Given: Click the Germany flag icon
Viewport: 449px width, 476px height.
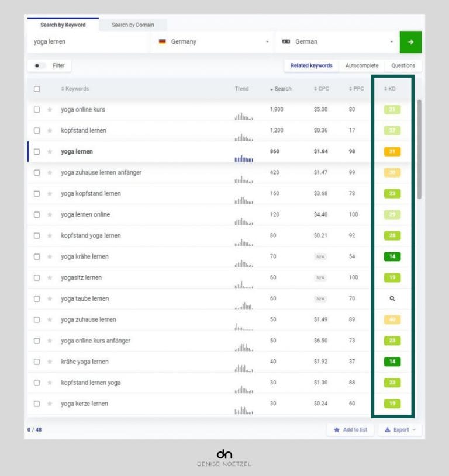Looking at the screenshot, I should [162, 41].
